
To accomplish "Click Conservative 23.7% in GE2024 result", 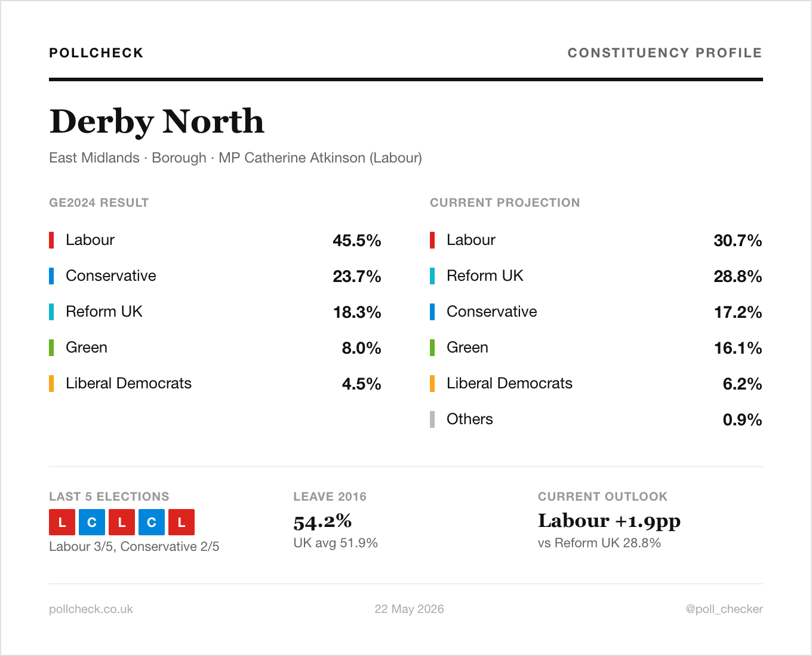I will 215,276.
